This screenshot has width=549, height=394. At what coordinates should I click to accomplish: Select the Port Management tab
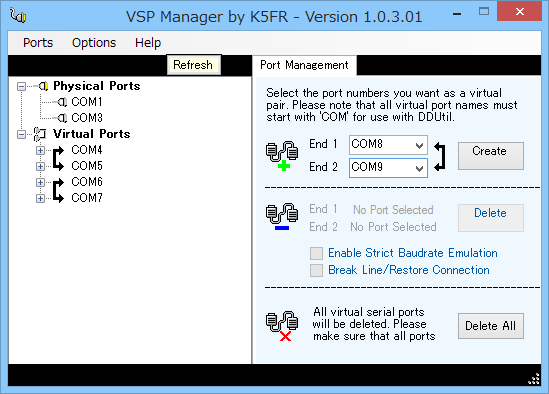304,65
